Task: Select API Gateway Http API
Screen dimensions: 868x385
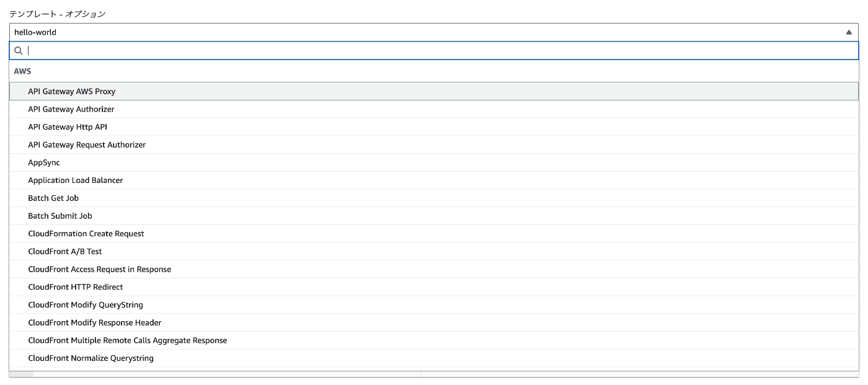Action: click(434, 127)
